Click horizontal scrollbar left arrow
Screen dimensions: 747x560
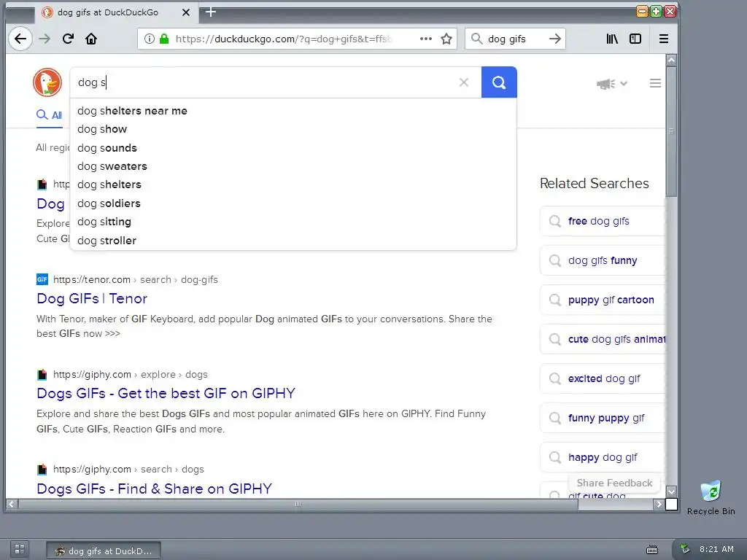[x=12, y=504]
